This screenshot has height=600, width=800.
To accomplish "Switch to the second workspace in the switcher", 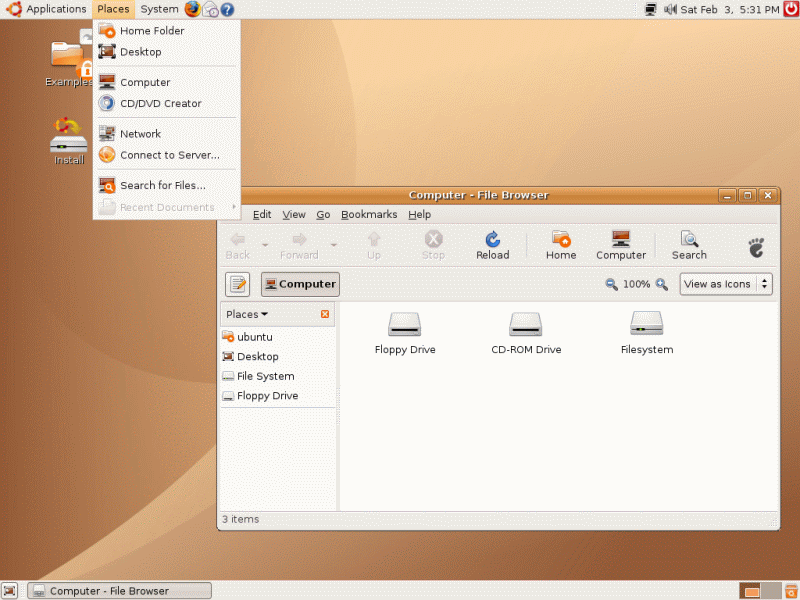I will tap(769, 591).
